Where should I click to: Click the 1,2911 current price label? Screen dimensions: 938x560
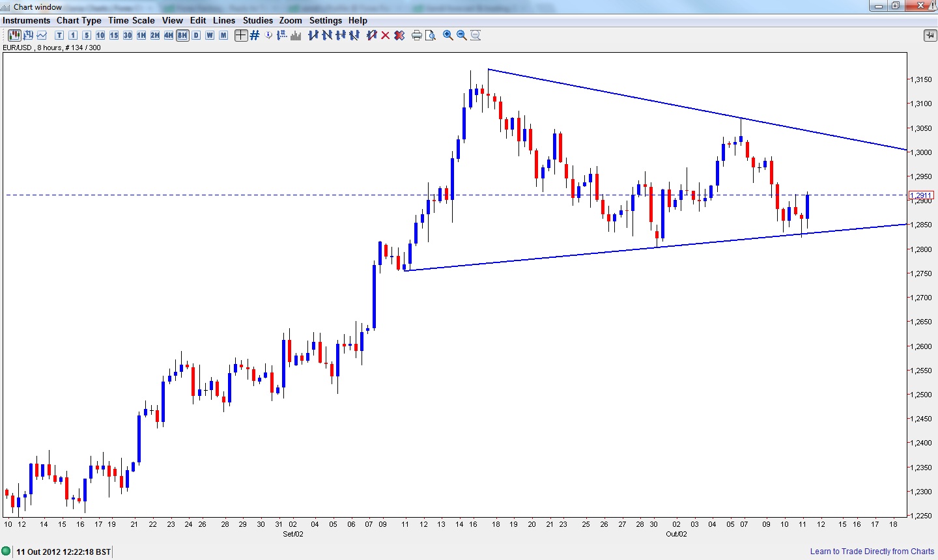[921, 195]
